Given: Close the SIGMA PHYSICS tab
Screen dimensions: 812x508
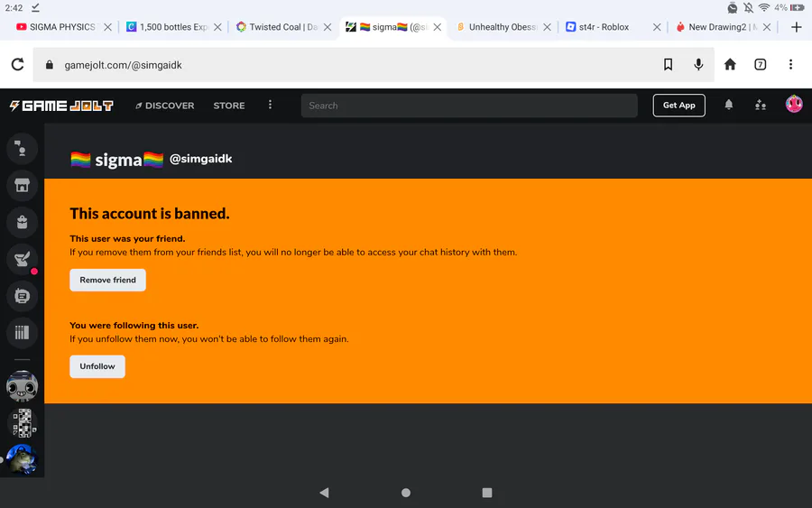Looking at the screenshot, I should (107, 27).
